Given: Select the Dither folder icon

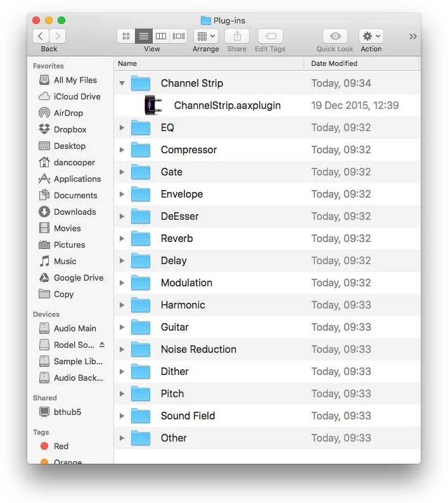Looking at the screenshot, I should [x=141, y=371].
